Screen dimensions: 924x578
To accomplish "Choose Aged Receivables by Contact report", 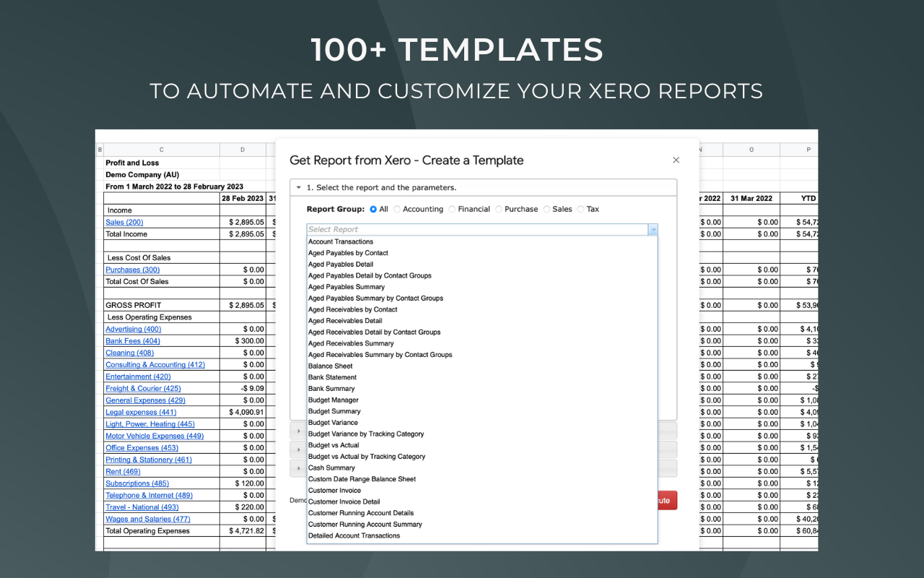I will coord(482,310).
